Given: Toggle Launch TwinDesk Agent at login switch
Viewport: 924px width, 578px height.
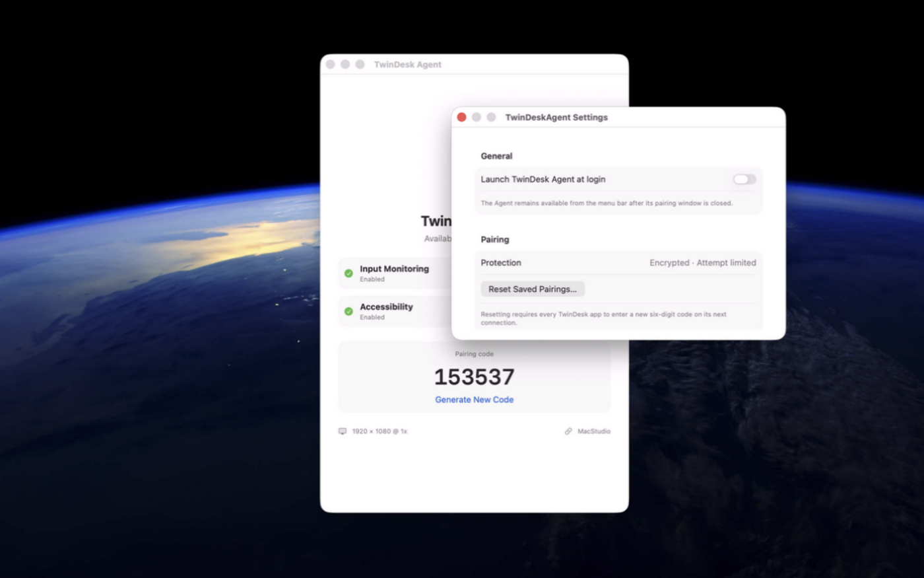Looking at the screenshot, I should [x=744, y=179].
